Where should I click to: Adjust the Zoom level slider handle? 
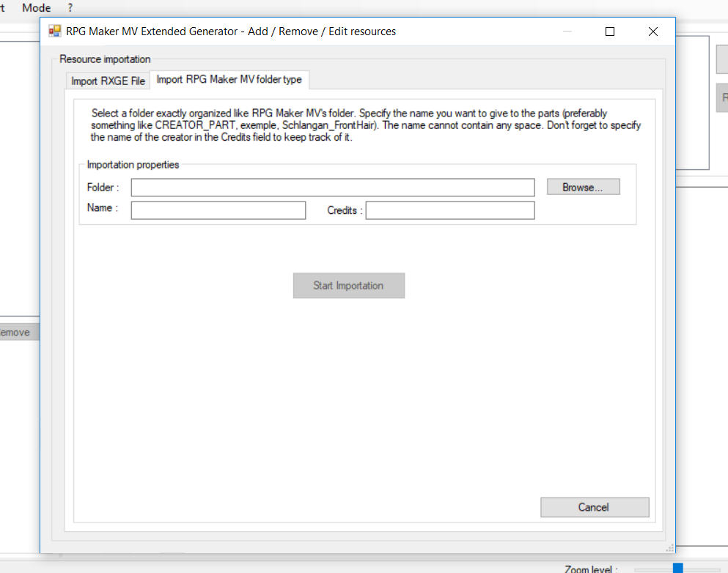point(678,568)
